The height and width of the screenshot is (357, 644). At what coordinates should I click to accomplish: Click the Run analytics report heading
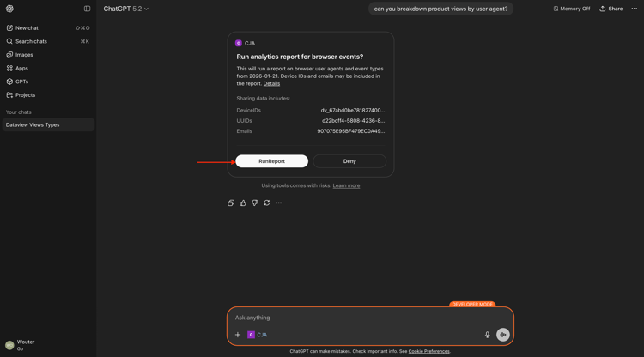300,57
